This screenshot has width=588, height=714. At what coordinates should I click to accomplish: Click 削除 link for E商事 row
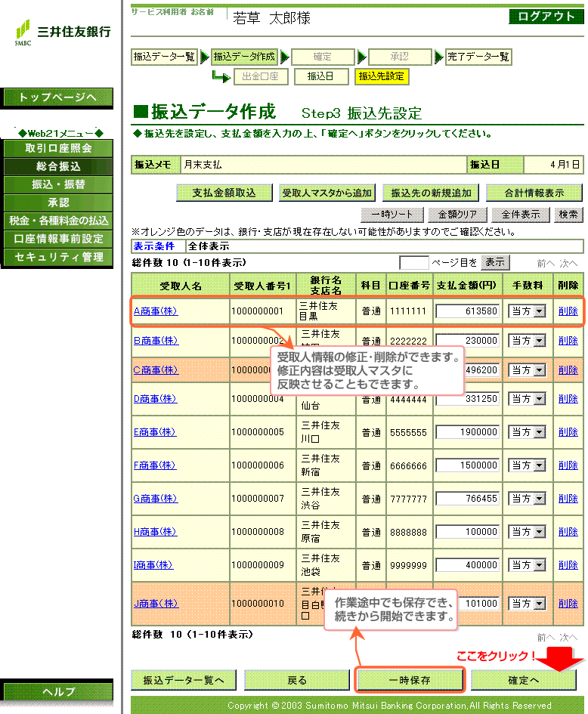[x=568, y=432]
